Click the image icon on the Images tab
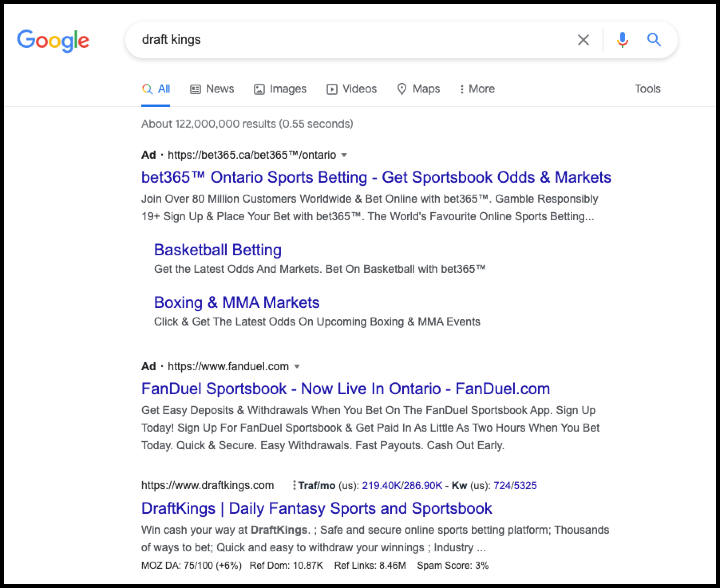This screenshot has height=588, width=720. coord(259,89)
